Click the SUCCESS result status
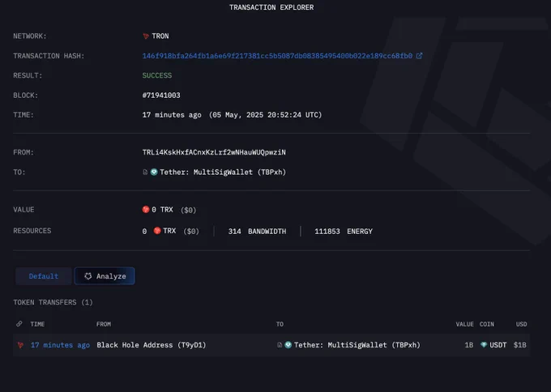The width and height of the screenshot is (551, 392). click(x=157, y=75)
